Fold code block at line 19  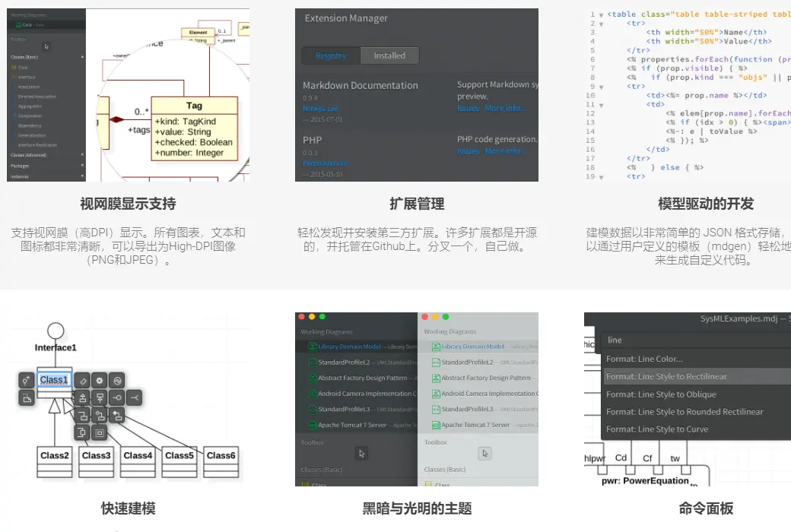pos(602,178)
